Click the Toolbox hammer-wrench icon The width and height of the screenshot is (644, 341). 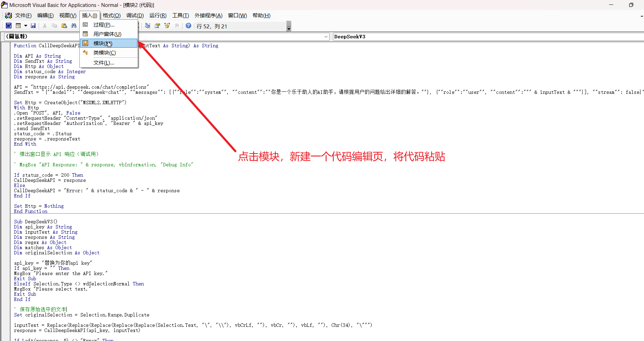[x=177, y=26]
